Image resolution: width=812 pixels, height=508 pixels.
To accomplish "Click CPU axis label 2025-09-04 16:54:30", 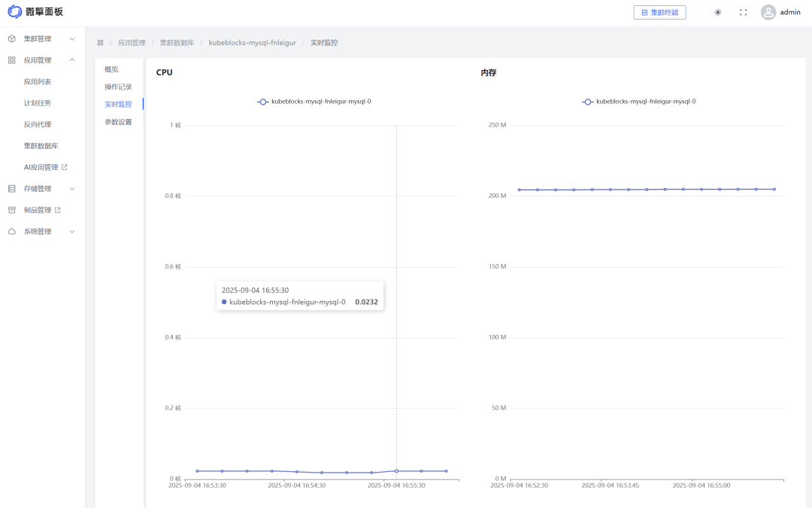I will (x=297, y=485).
